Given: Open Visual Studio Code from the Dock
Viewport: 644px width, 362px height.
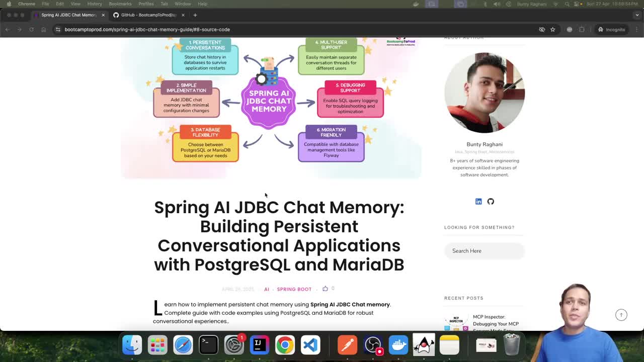Looking at the screenshot, I should pos(310,345).
